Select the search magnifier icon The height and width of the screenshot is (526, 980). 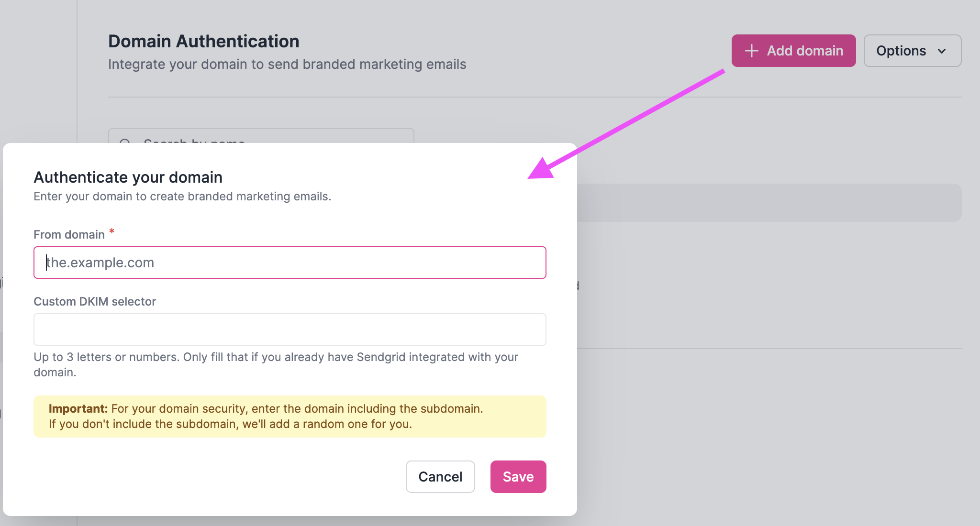pyautogui.click(x=125, y=143)
